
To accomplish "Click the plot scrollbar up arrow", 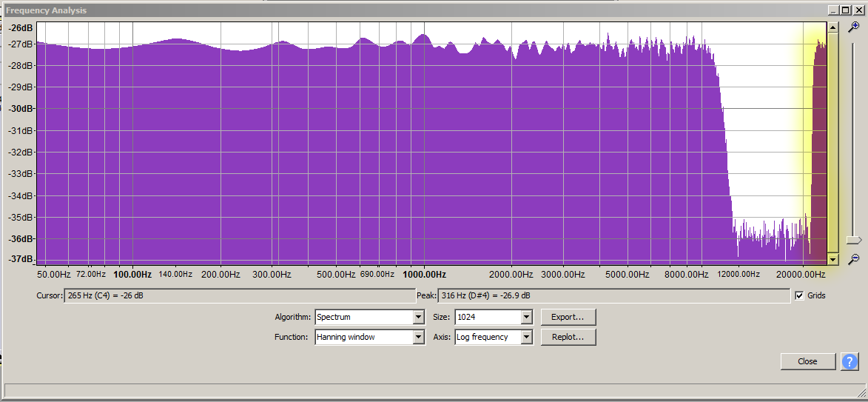I will (832, 27).
